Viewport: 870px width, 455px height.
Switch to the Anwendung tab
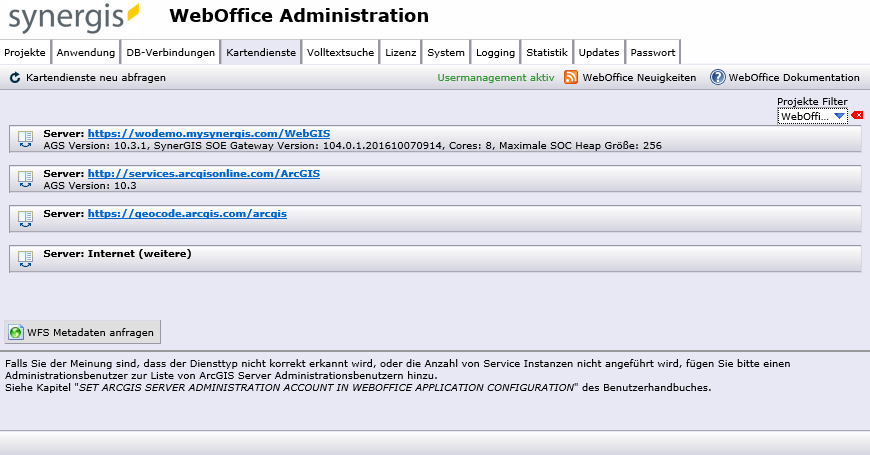click(x=86, y=52)
